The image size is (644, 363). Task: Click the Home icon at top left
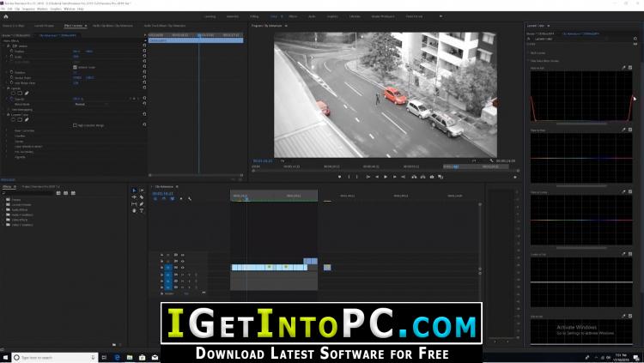(7, 16)
